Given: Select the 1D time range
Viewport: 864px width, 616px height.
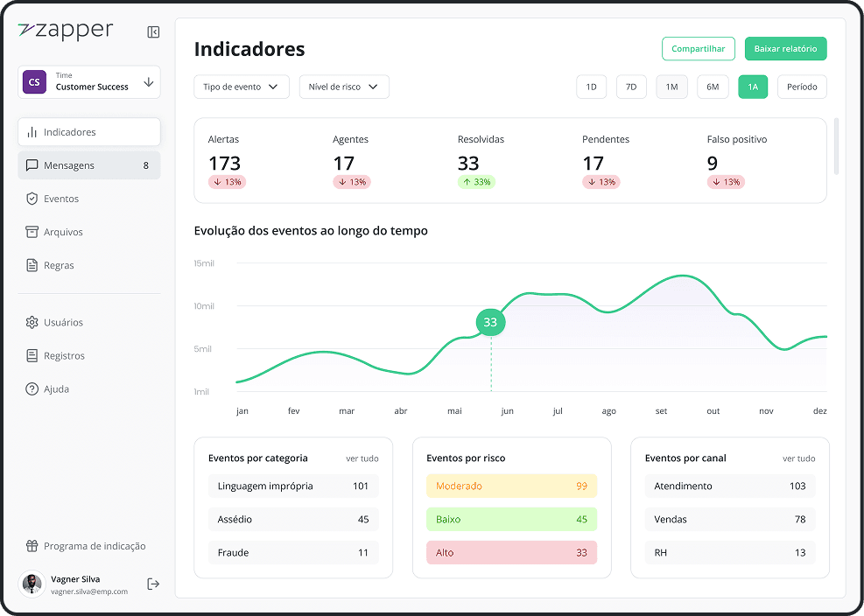Looking at the screenshot, I should click(591, 87).
